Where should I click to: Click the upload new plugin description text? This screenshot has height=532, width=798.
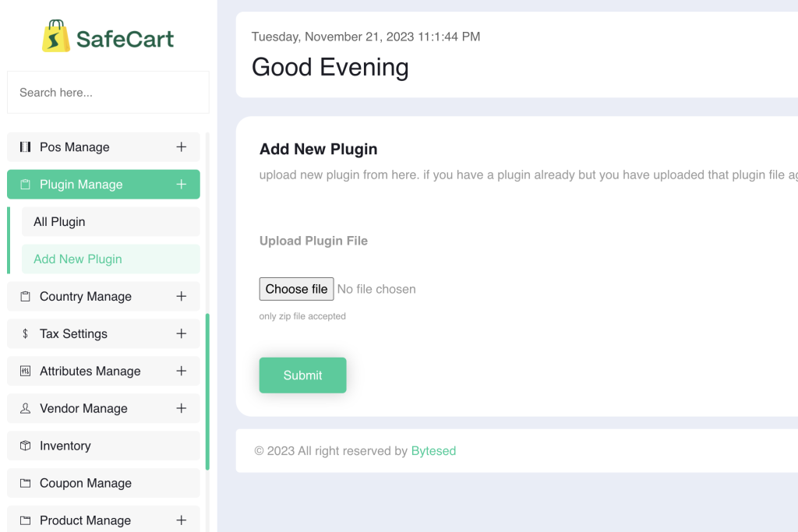tap(528, 175)
